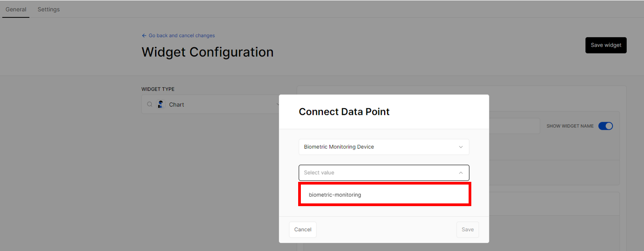Click the widget type search icon

150,104
